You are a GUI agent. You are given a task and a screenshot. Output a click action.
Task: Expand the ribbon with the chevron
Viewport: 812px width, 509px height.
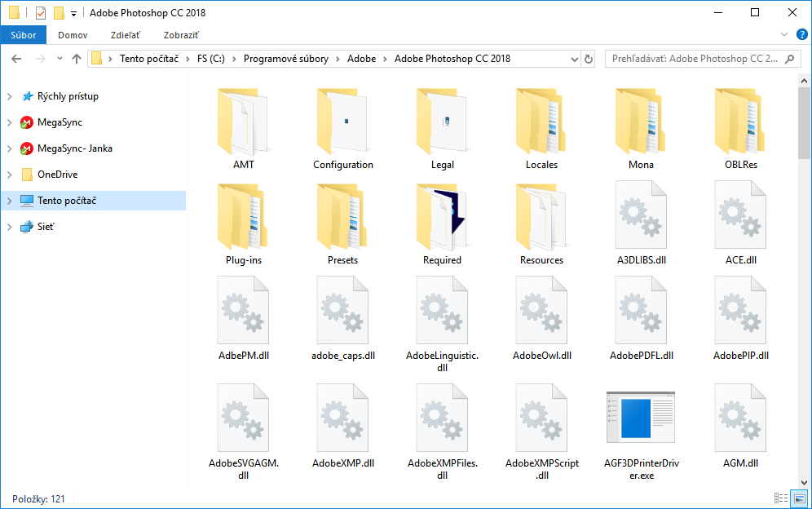784,35
